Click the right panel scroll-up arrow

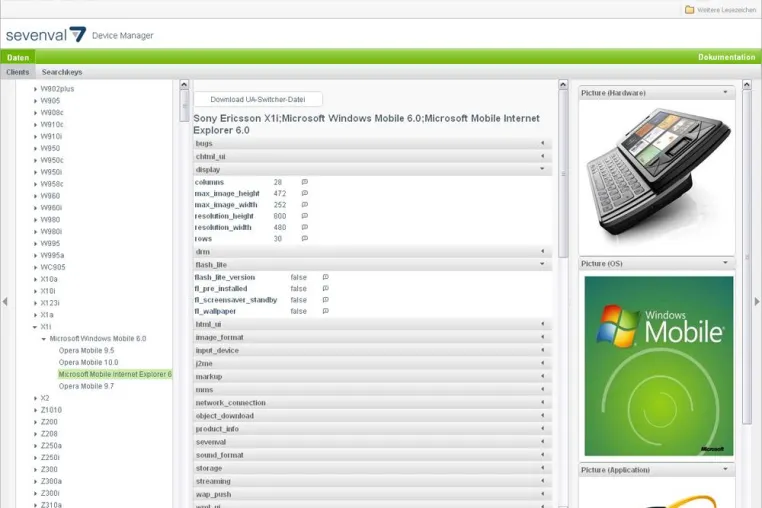tap(747, 85)
